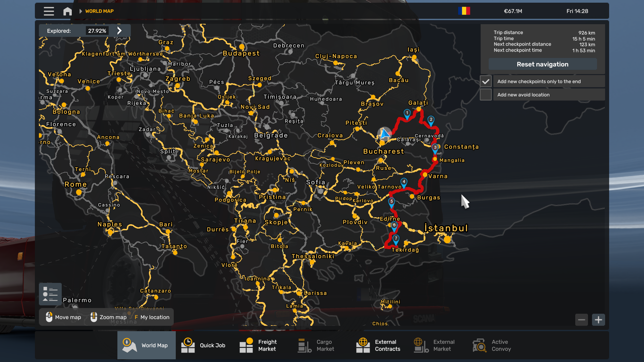644x362 pixels.
Task: Click My location shortcut
Action: coord(152,317)
